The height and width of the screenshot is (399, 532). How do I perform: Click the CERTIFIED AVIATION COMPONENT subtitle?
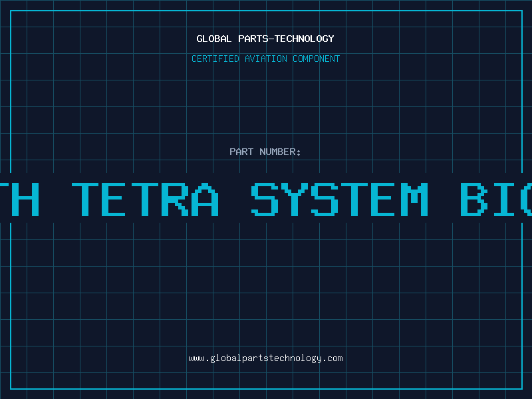(x=265, y=59)
